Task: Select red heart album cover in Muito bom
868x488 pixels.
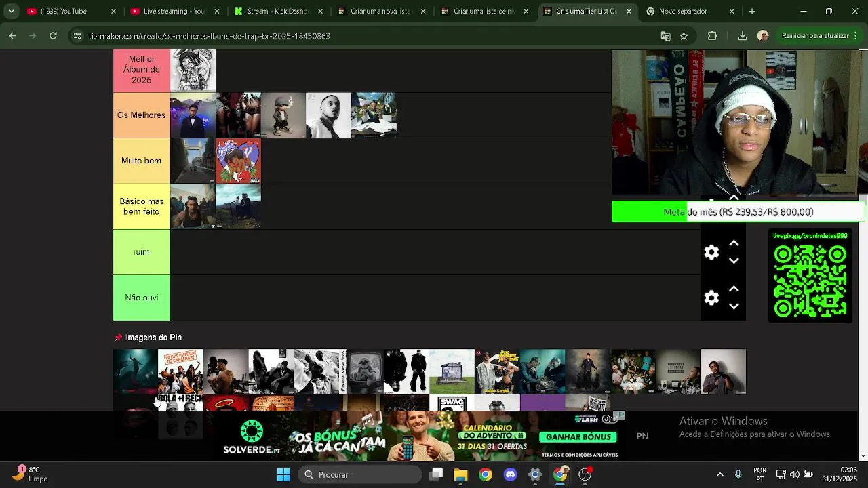Action: (238, 161)
